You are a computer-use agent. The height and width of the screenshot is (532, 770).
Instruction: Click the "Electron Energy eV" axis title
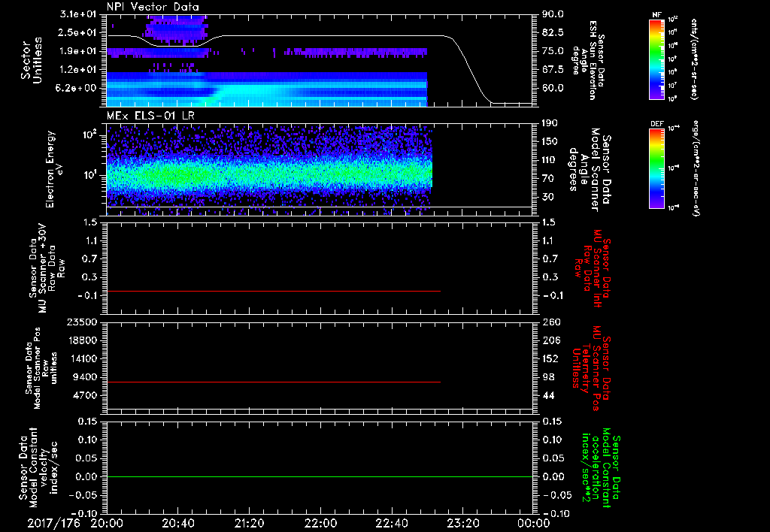pos(55,169)
